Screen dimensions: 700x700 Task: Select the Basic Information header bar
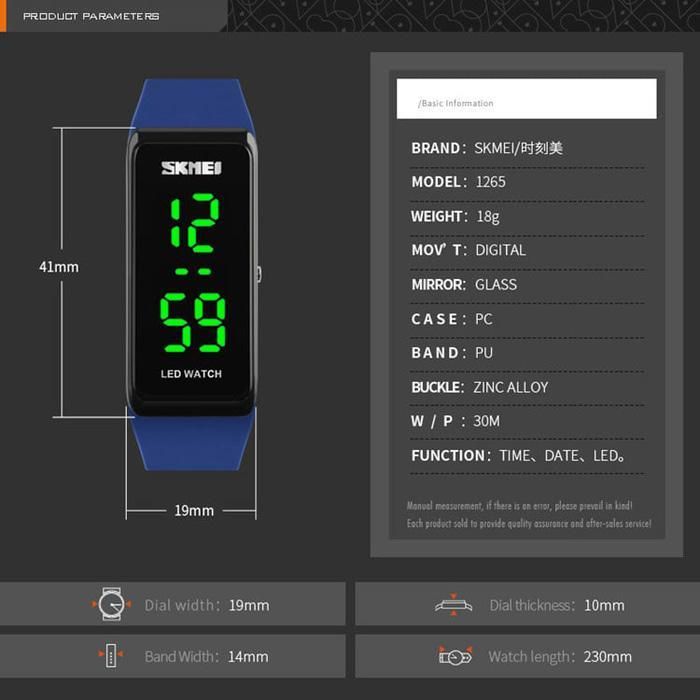pyautogui.click(x=526, y=100)
